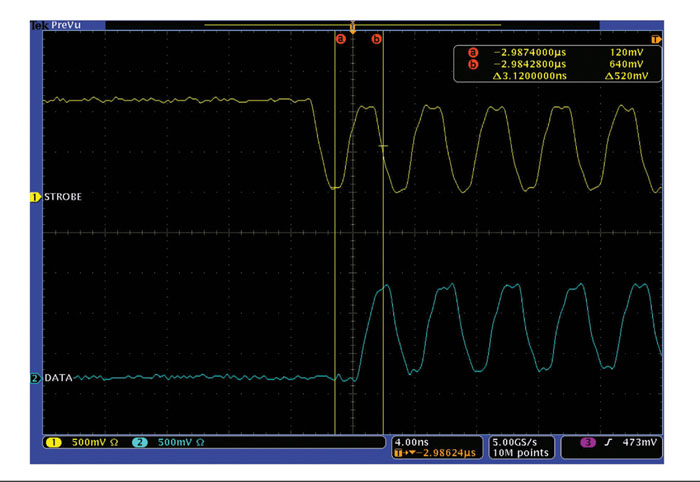The image size is (700, 482).
Task: Select cursor 'b' marker above the graticule
Action: click(377, 39)
